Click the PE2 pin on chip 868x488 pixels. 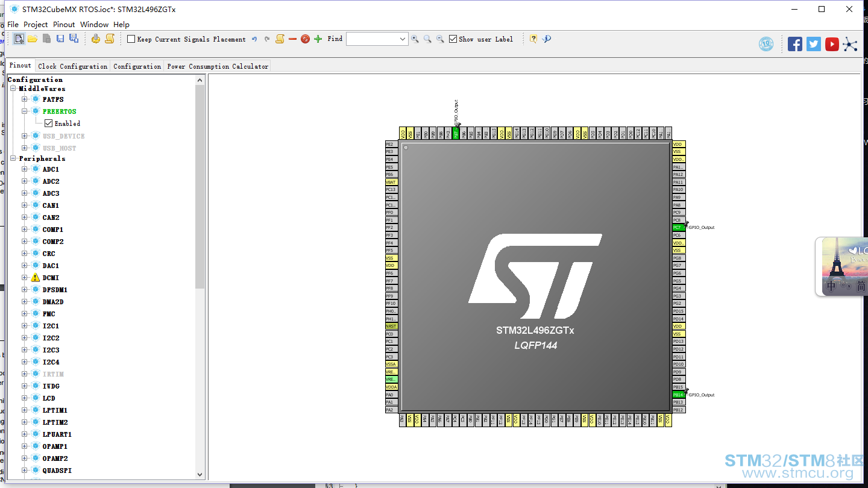[x=392, y=145]
